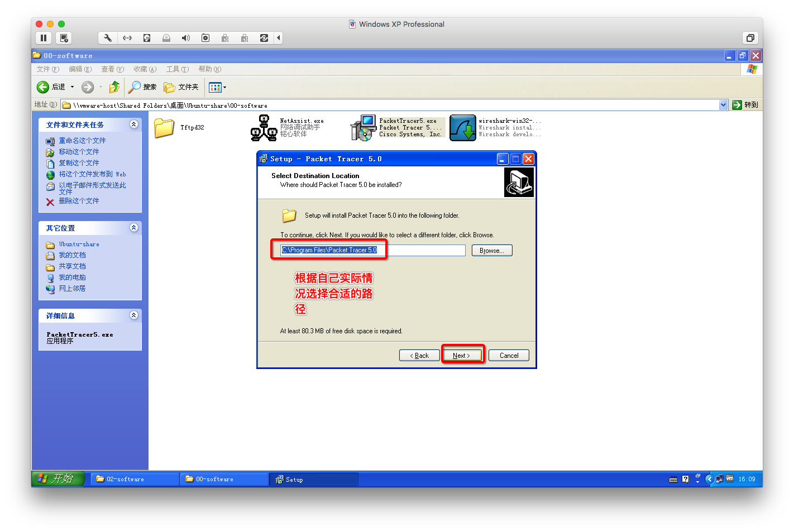Click the single-window mode icon top right

(x=750, y=38)
